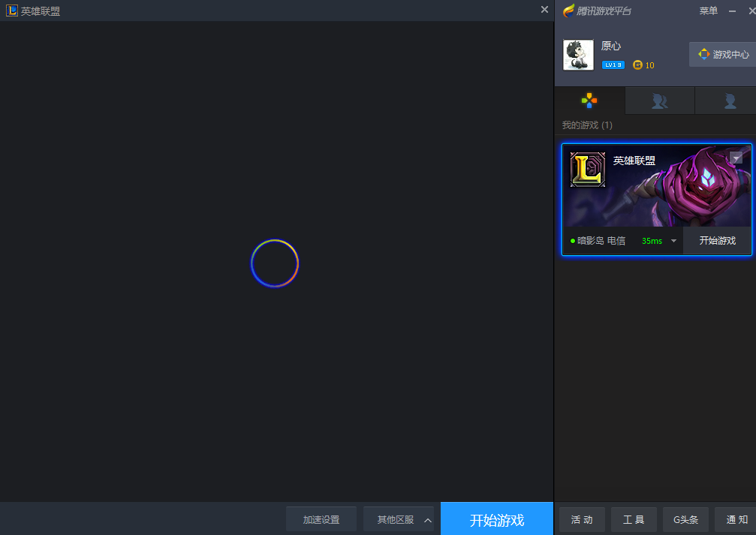Click the 35ms latency value
The image size is (756, 535).
click(652, 241)
